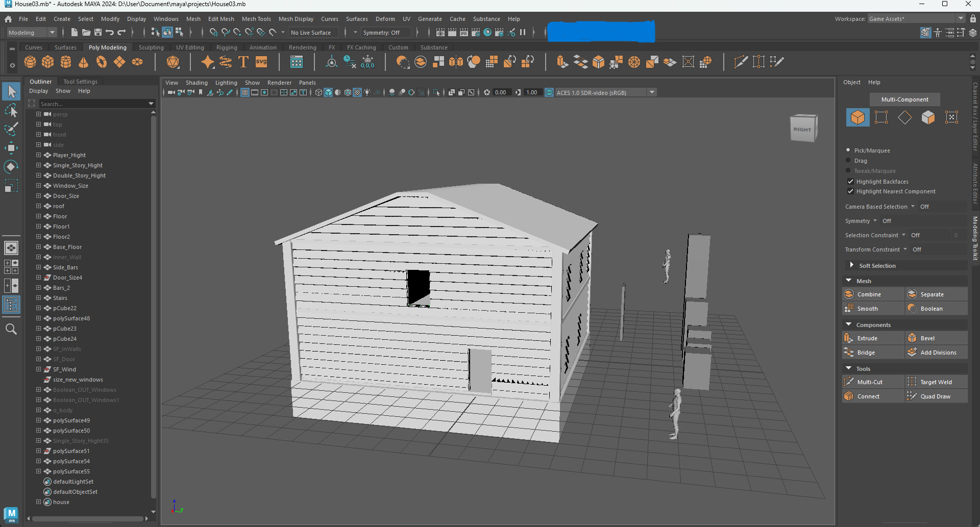
Task: Create a polygon cylinder from shelf
Action: click(x=66, y=62)
